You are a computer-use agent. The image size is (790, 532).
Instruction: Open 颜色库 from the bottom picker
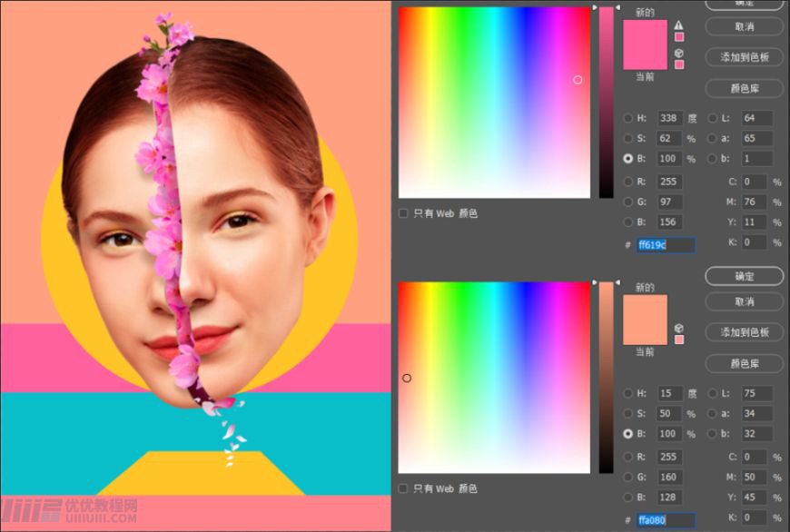(743, 363)
